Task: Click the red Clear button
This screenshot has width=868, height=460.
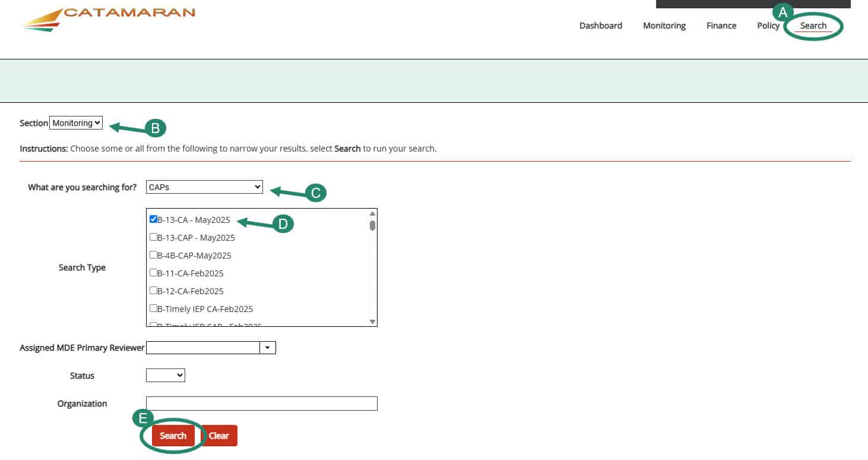Action: coord(218,436)
